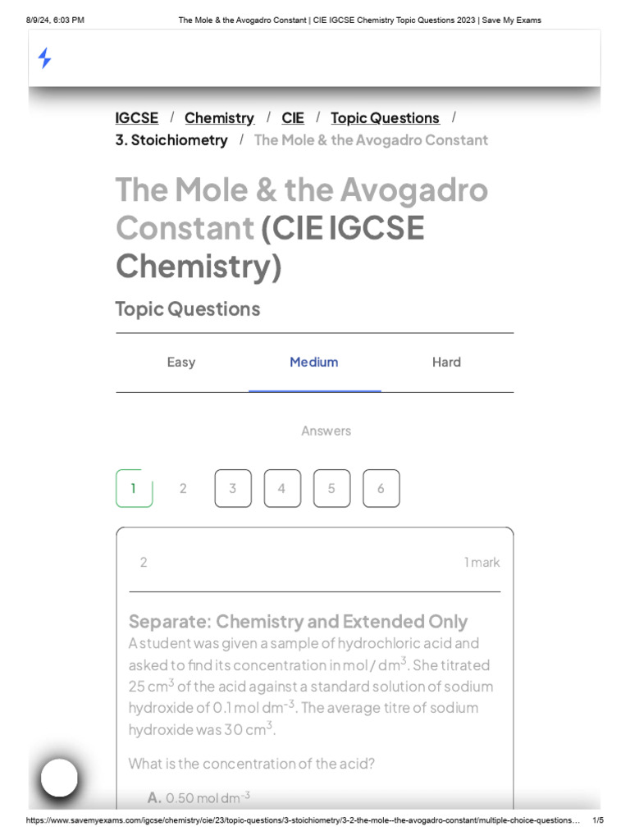Select question number 2
Image resolution: width=630 pixels, height=840 pixels.
point(183,488)
